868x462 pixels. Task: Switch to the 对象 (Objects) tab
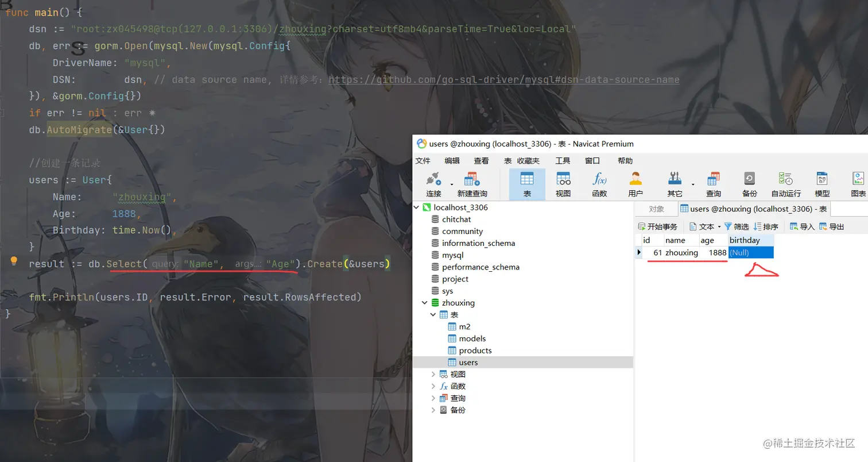point(656,209)
